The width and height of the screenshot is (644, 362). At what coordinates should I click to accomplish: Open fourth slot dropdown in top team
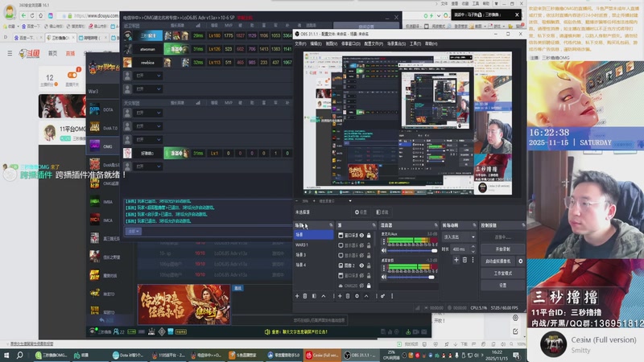point(148,76)
